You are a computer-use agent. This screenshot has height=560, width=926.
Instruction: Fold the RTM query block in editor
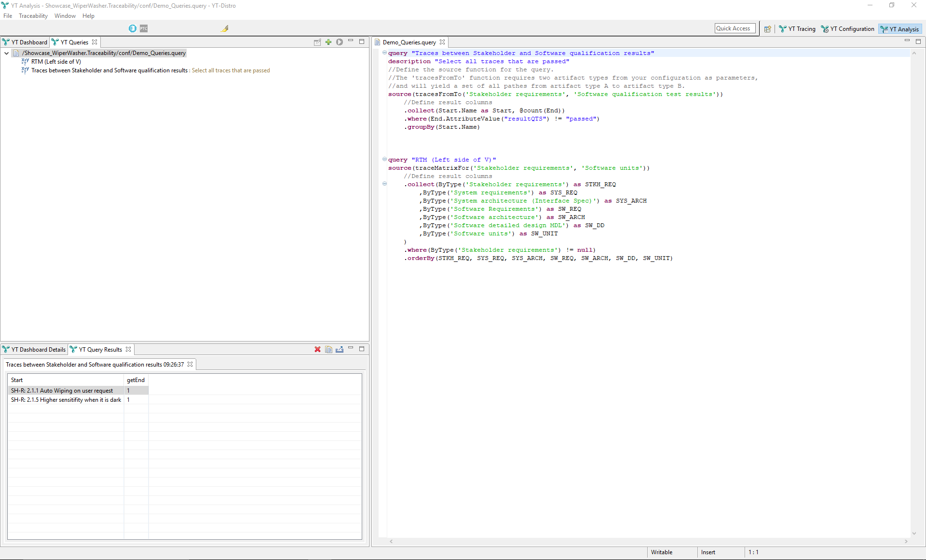[384, 159]
